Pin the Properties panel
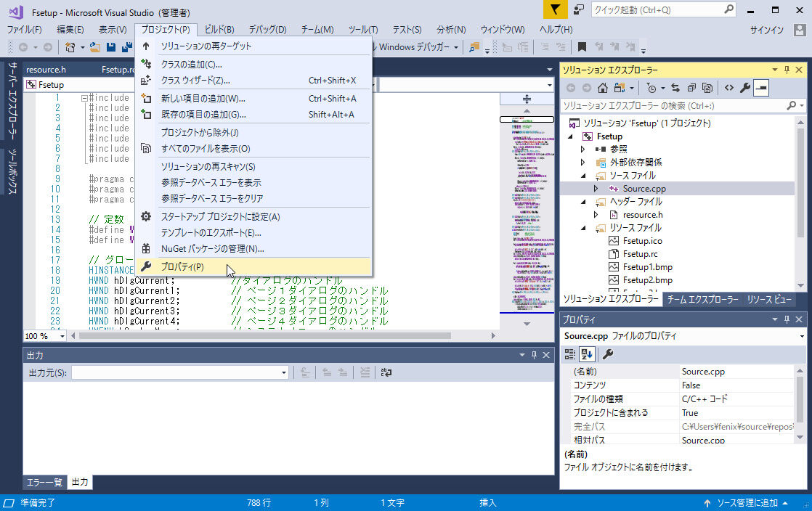Image resolution: width=812 pixels, height=511 pixels. (x=787, y=319)
